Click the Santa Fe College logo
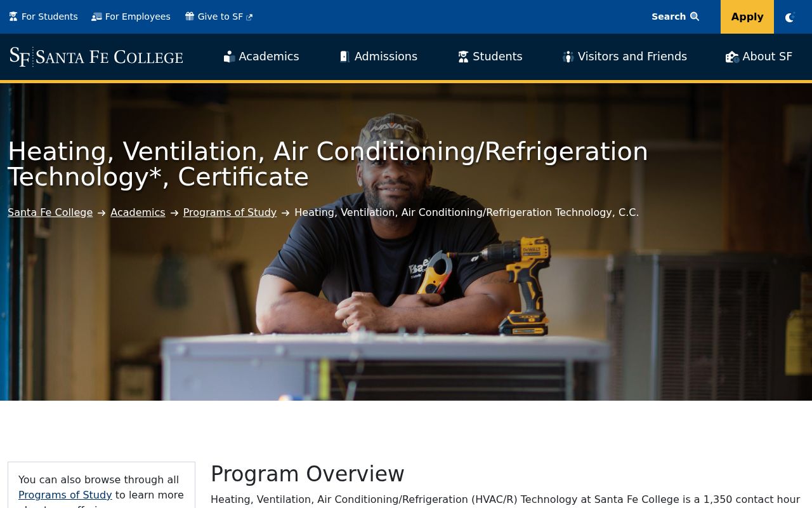 pyautogui.click(x=96, y=57)
